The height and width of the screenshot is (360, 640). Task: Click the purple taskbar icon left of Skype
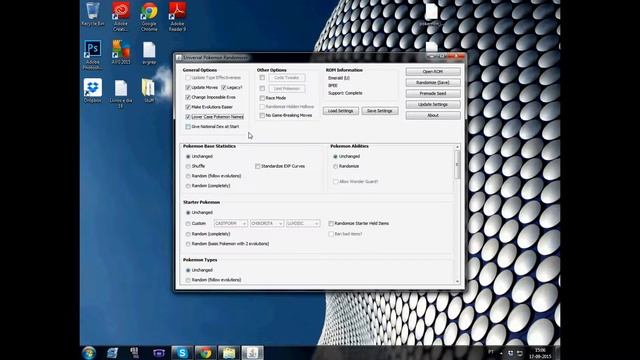coord(159,353)
